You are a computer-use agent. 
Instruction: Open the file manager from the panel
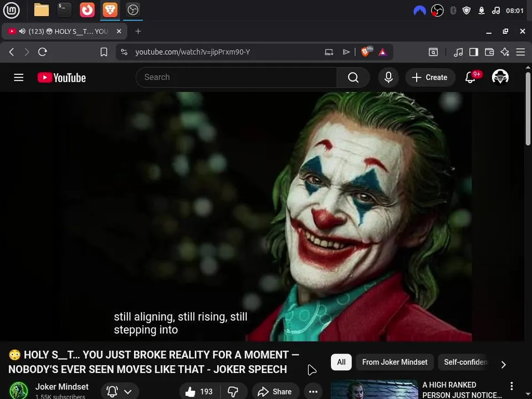pos(42,10)
